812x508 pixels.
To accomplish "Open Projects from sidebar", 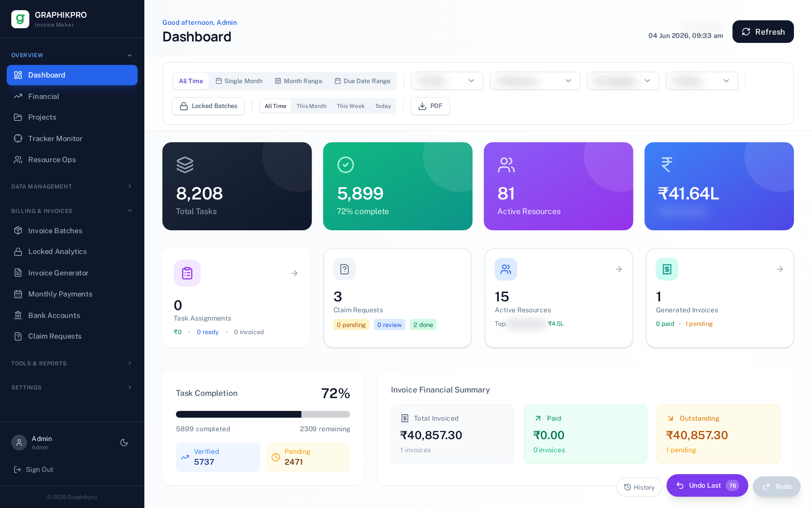I will [72, 117].
